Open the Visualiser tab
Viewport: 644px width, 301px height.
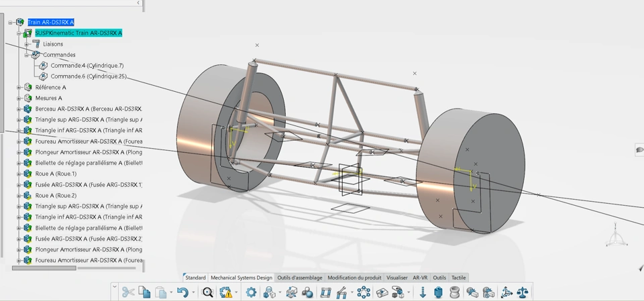pos(397,278)
